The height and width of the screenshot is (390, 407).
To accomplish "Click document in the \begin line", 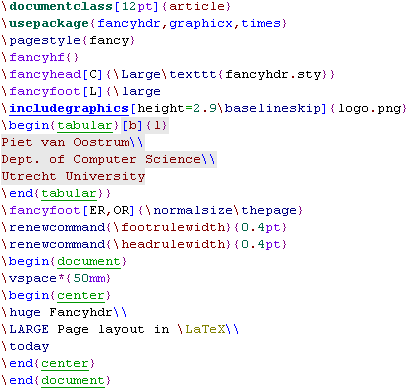I will click(89, 262).
